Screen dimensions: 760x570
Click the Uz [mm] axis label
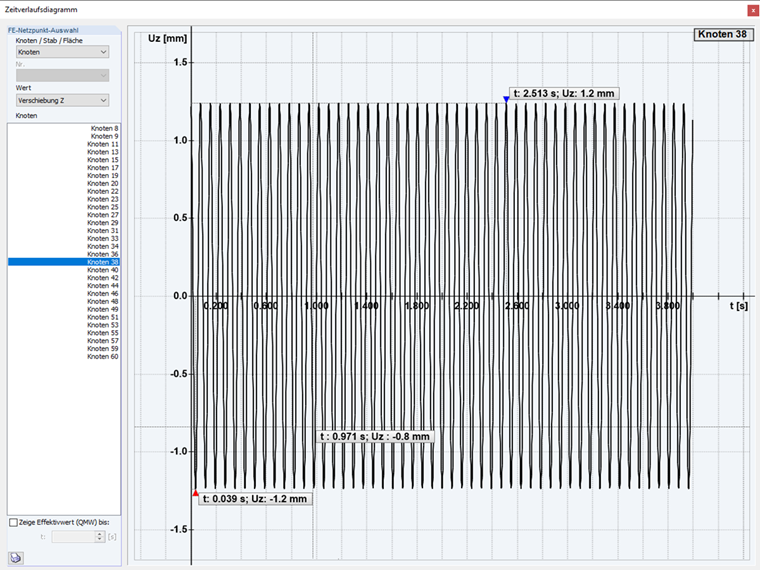point(167,38)
